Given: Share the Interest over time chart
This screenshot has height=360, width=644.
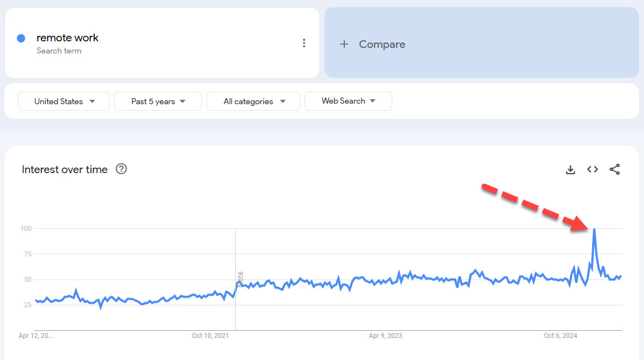Looking at the screenshot, I should (x=614, y=169).
